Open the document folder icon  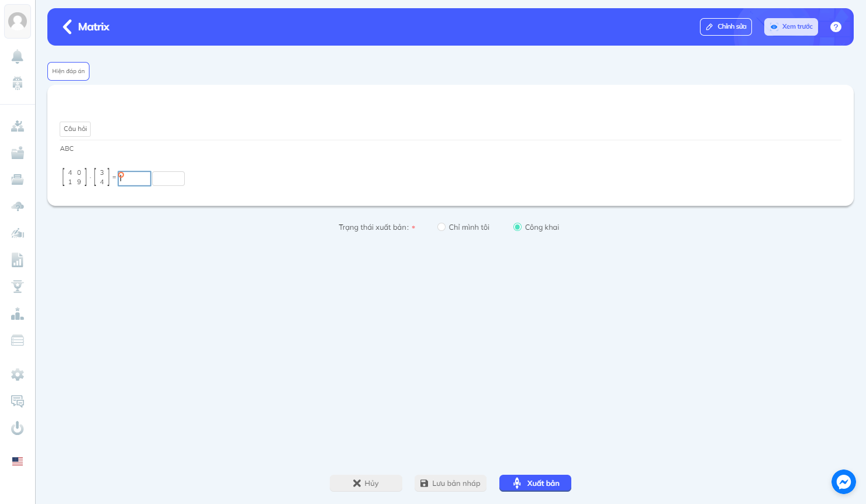[18, 179]
